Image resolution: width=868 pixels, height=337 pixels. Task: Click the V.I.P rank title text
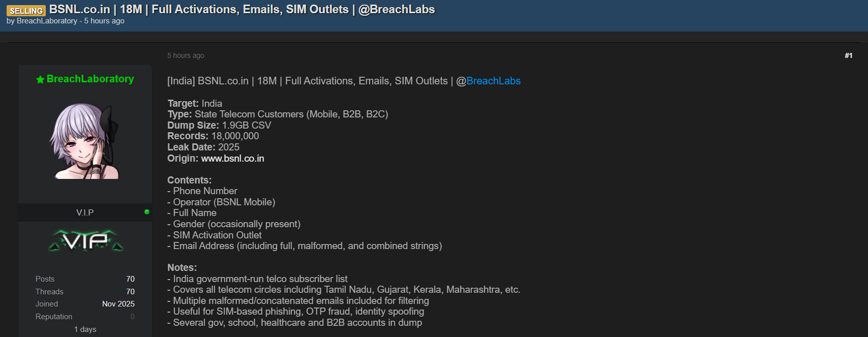click(x=85, y=212)
